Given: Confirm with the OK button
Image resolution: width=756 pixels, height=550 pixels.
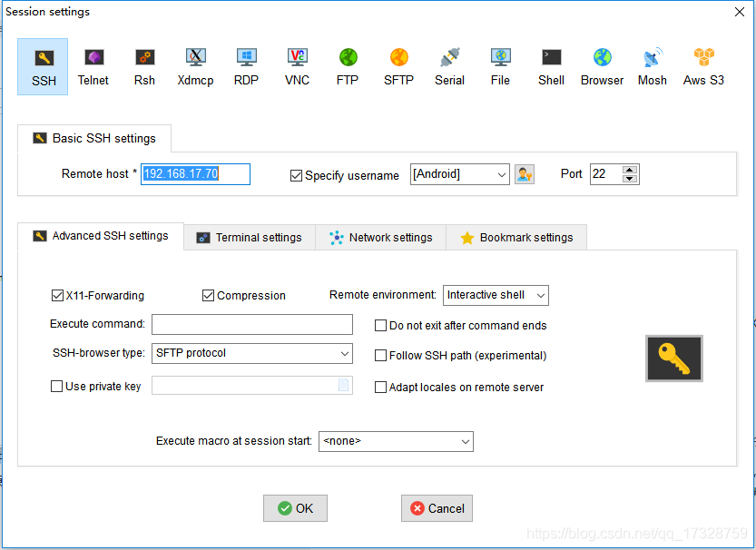Looking at the screenshot, I should pos(295,508).
